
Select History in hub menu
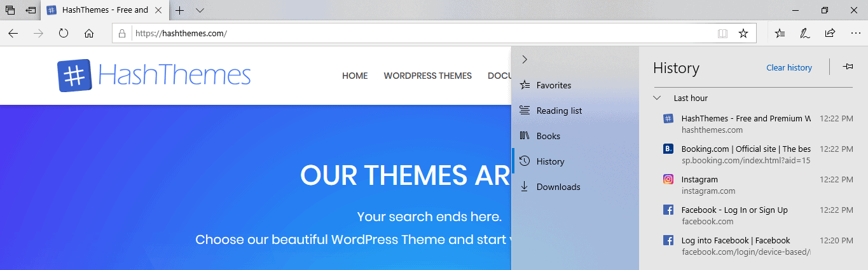pos(575,161)
